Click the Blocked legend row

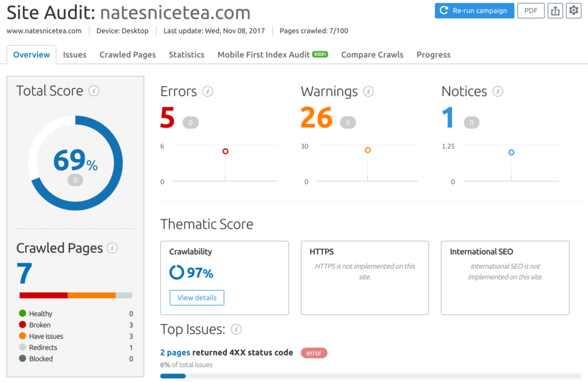click(76, 358)
